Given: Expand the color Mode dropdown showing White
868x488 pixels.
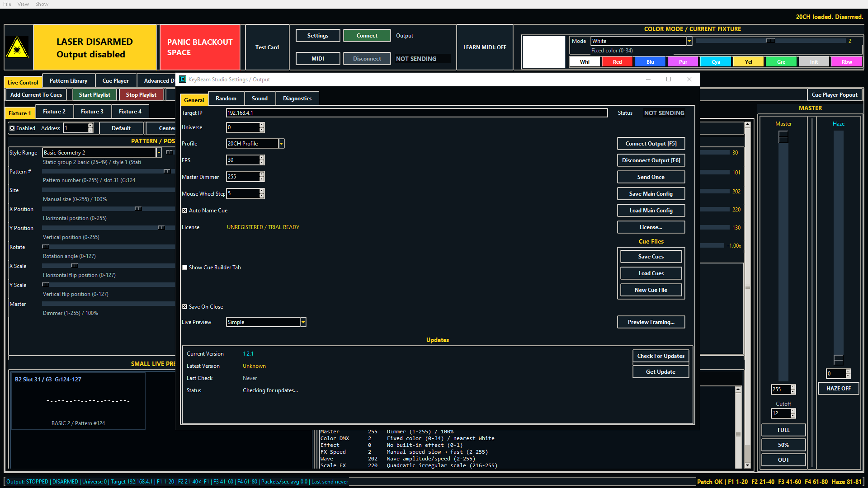Looking at the screenshot, I should (689, 41).
